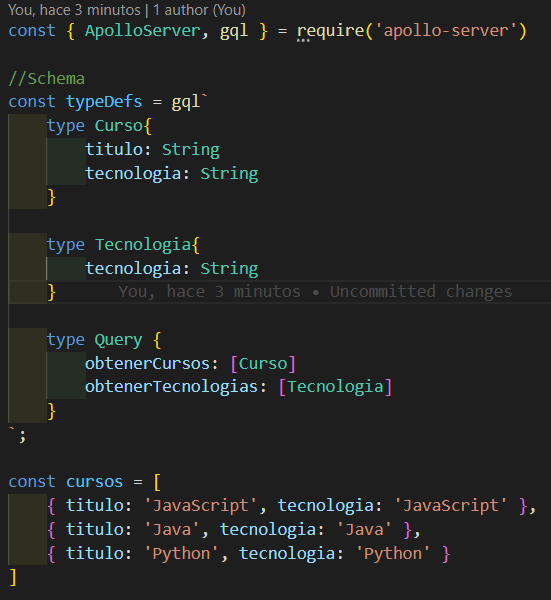Image resolution: width=551 pixels, height=600 pixels.
Task: Click titulo 'Python' string in array
Action: tap(181, 553)
